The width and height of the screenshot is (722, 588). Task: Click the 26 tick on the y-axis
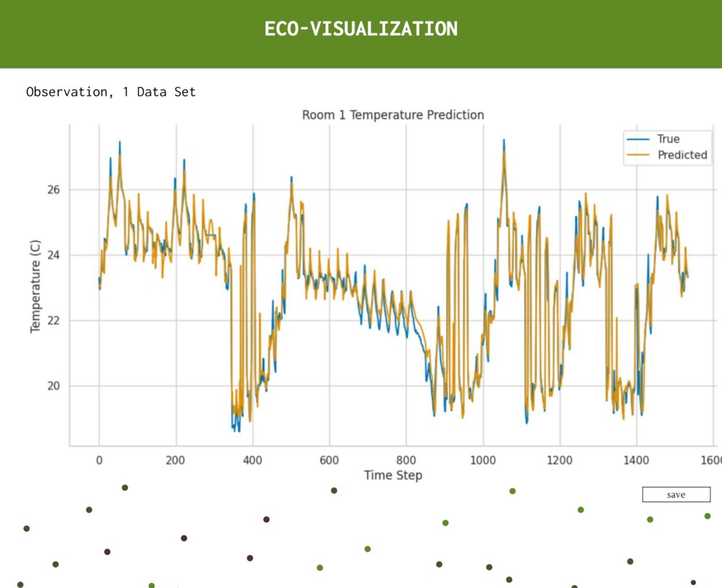(x=54, y=190)
